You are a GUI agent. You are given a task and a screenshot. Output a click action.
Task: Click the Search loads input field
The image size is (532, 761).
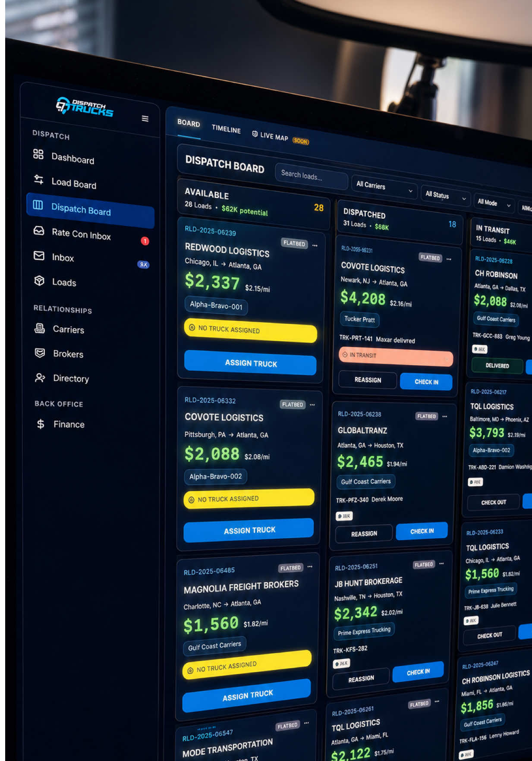tap(311, 176)
